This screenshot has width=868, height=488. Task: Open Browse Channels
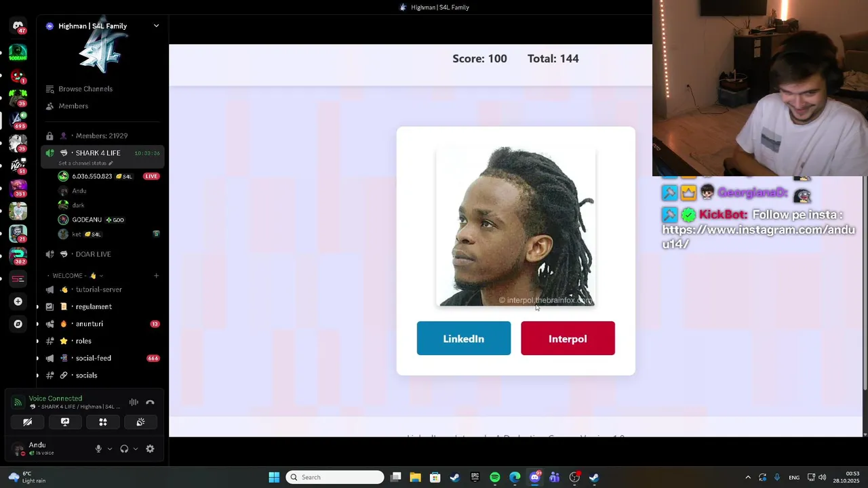[103, 89]
